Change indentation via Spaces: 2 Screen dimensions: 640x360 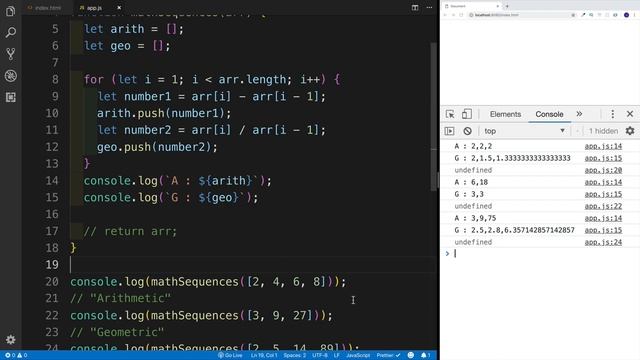click(x=295, y=355)
